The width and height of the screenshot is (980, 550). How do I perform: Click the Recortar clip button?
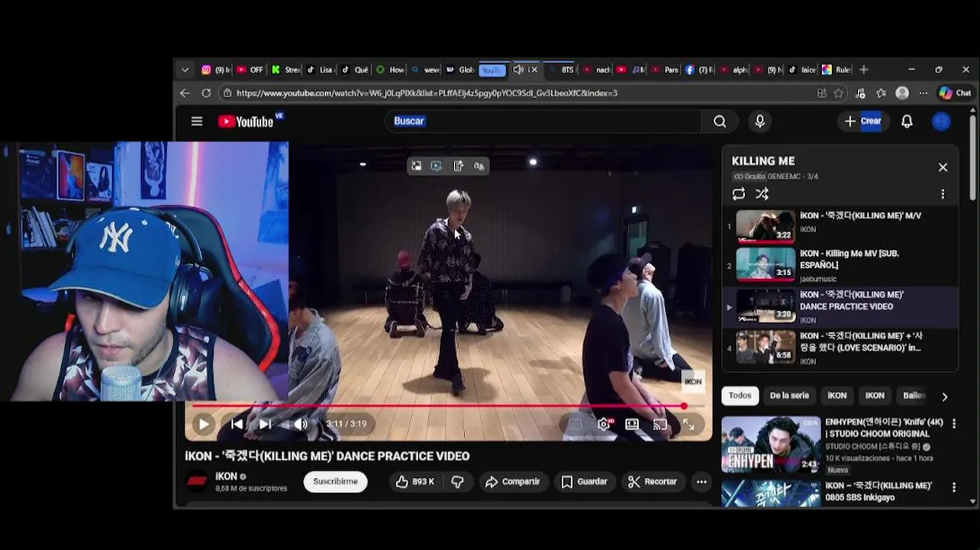point(653,482)
